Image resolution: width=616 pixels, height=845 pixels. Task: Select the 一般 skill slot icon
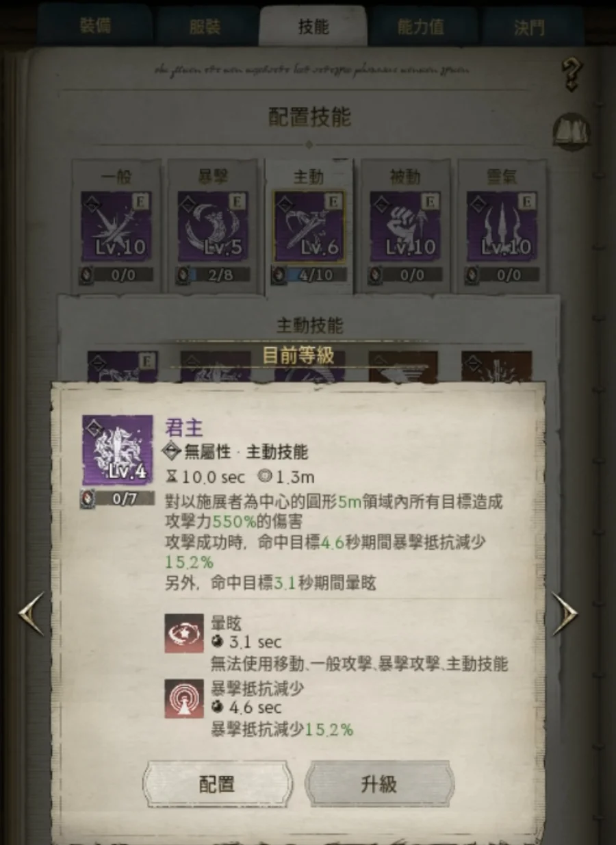point(116,227)
